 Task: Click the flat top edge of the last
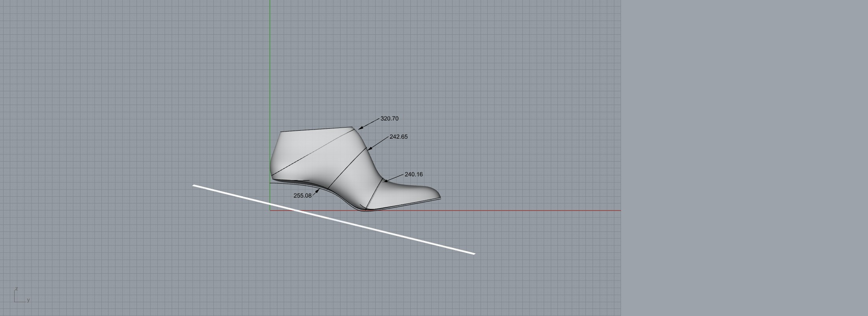coord(316,130)
